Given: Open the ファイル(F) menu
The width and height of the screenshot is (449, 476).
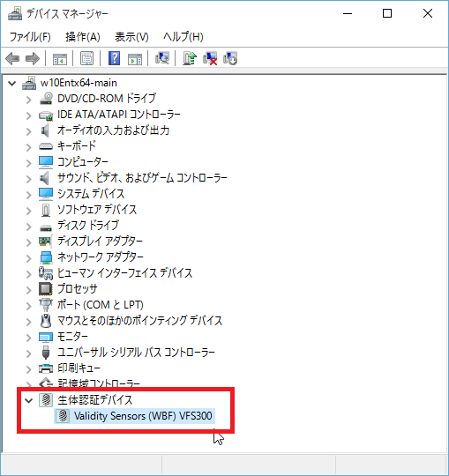Looking at the screenshot, I should [30, 37].
